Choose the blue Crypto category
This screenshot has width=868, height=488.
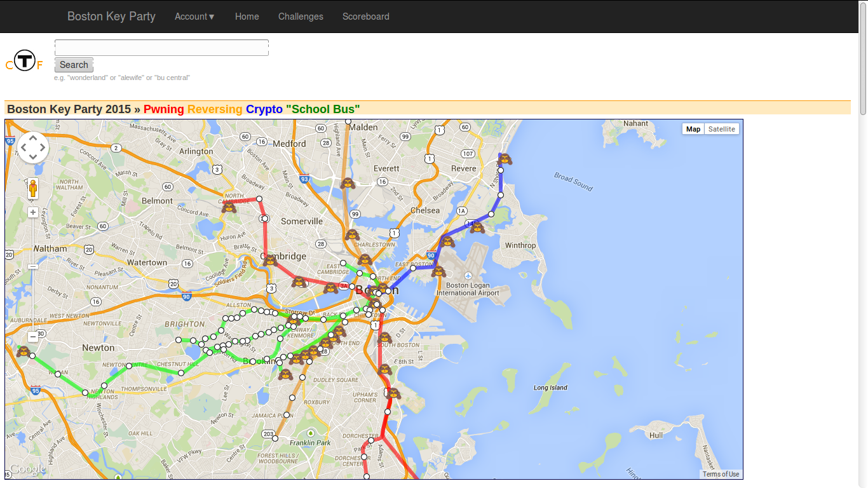[x=264, y=109]
